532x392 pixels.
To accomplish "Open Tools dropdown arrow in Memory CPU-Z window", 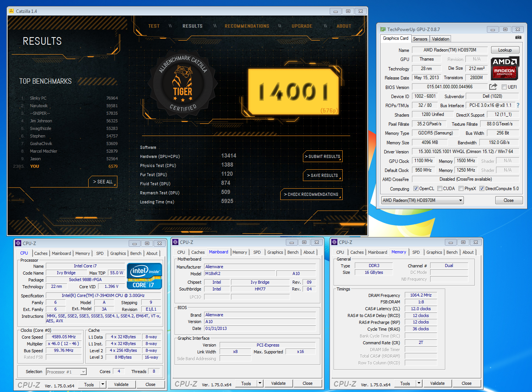I will 419,383.
